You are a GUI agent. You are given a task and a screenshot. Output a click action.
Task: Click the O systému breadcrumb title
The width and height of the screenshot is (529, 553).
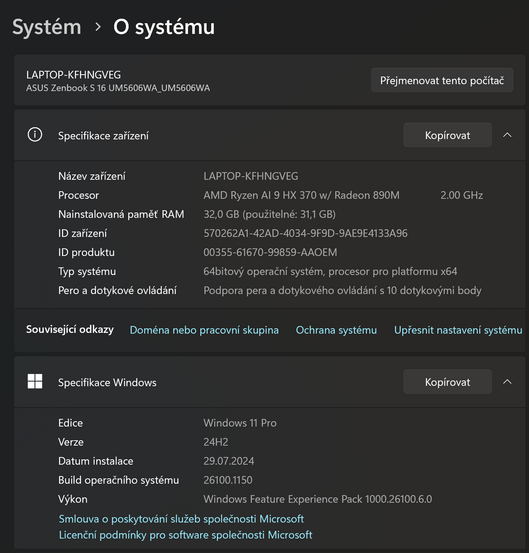point(164,27)
